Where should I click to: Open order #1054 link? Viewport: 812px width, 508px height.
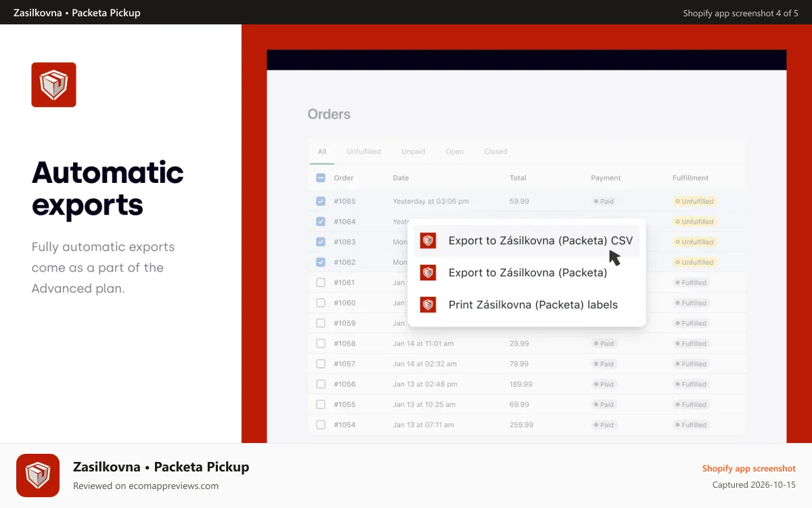click(344, 425)
